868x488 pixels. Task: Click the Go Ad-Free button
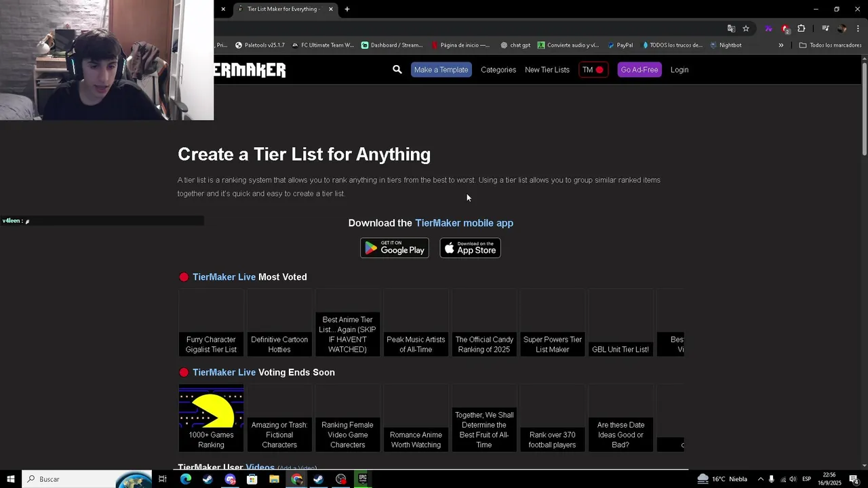(x=639, y=70)
